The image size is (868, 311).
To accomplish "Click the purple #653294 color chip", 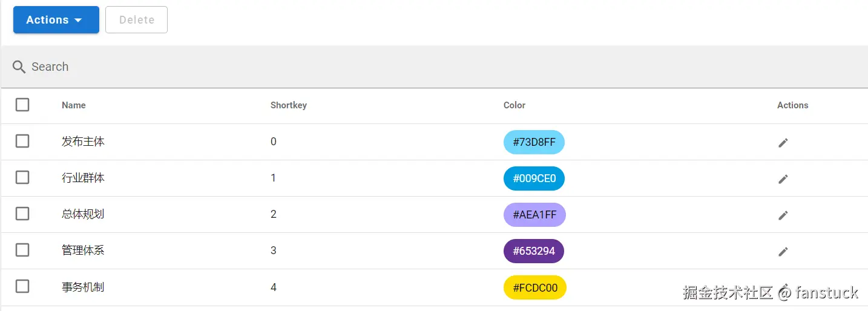I will [x=534, y=251].
